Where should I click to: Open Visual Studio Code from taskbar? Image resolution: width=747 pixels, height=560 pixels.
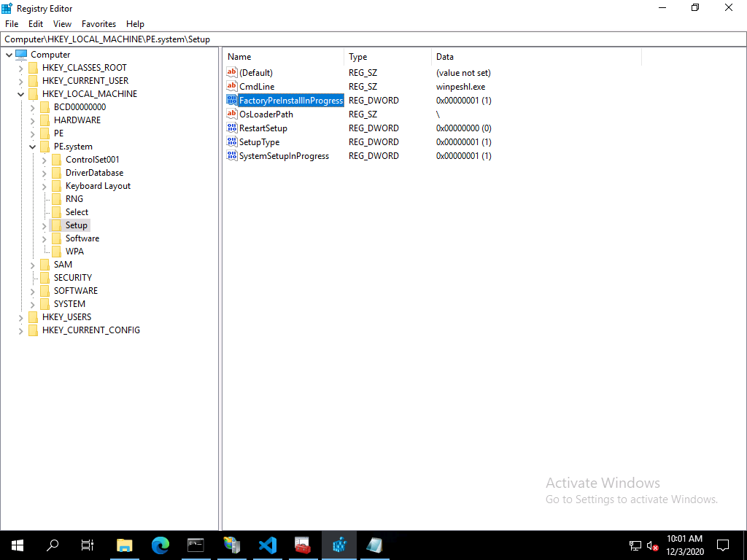click(x=268, y=545)
